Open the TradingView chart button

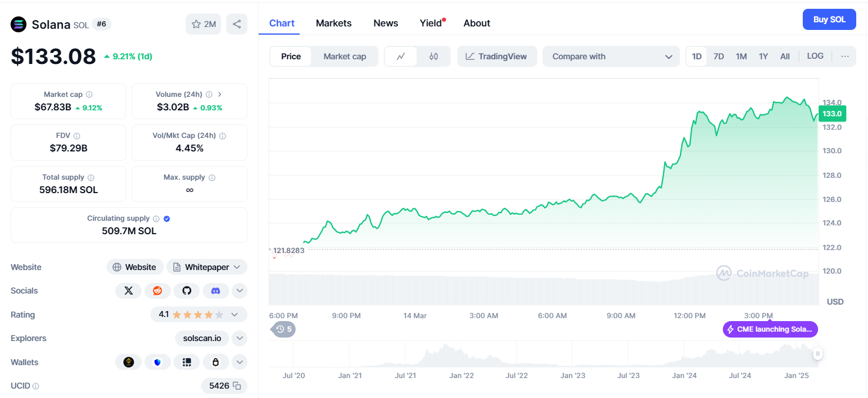point(497,56)
